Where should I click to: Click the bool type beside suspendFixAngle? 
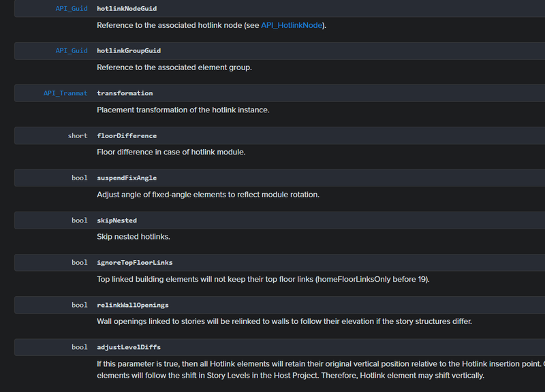point(80,178)
